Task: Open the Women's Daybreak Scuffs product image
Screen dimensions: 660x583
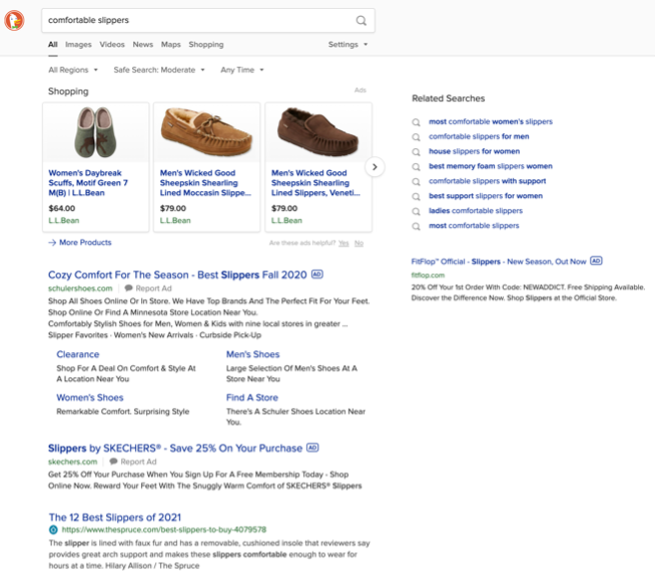Action: coord(96,132)
